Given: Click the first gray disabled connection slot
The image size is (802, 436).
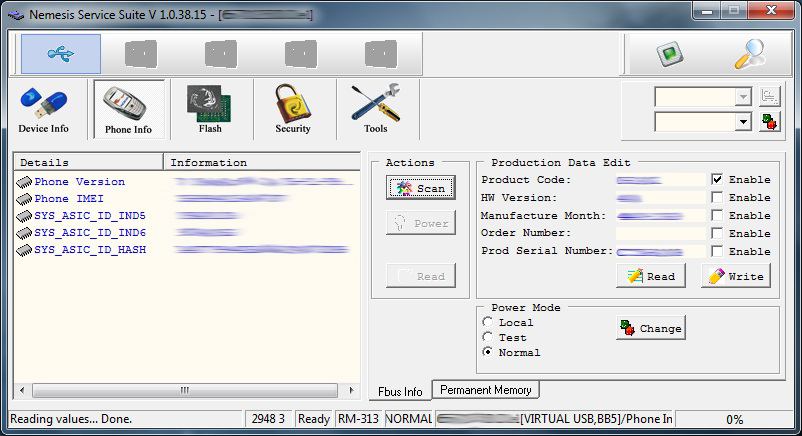Looking at the screenshot, I should coord(141,54).
